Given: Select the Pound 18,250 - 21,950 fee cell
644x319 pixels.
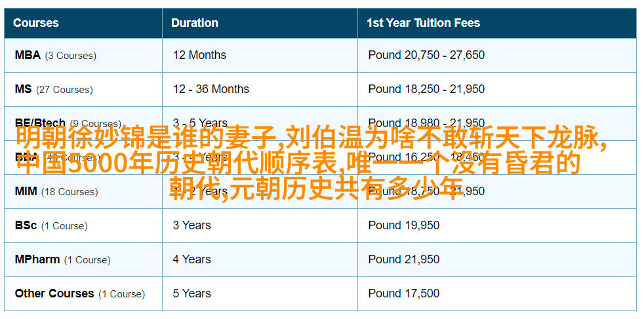Looking at the screenshot, I should [426, 89].
